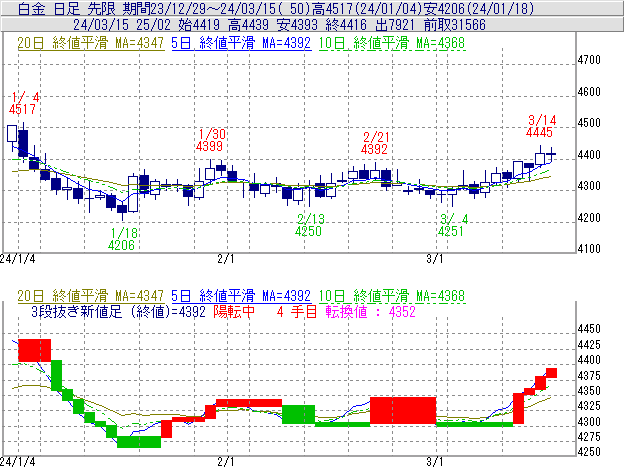Click the 5日 終値平滑 MA=4392 legend in upper chart

241,43
